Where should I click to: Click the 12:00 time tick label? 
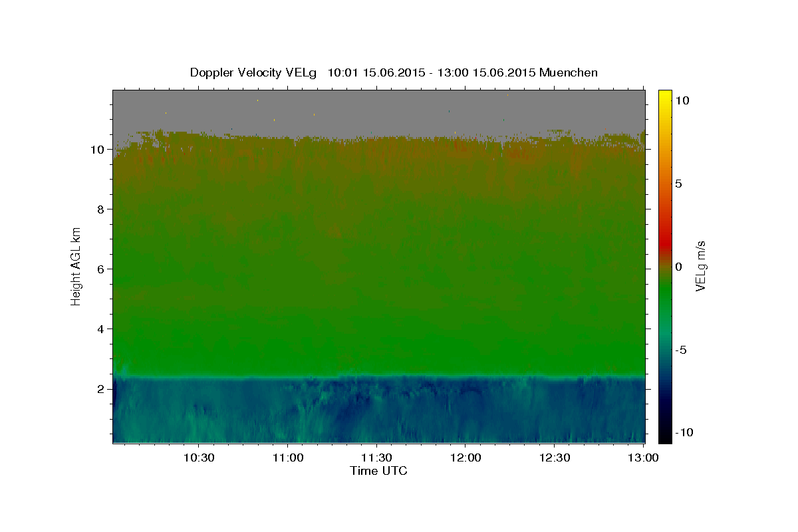tap(465, 458)
